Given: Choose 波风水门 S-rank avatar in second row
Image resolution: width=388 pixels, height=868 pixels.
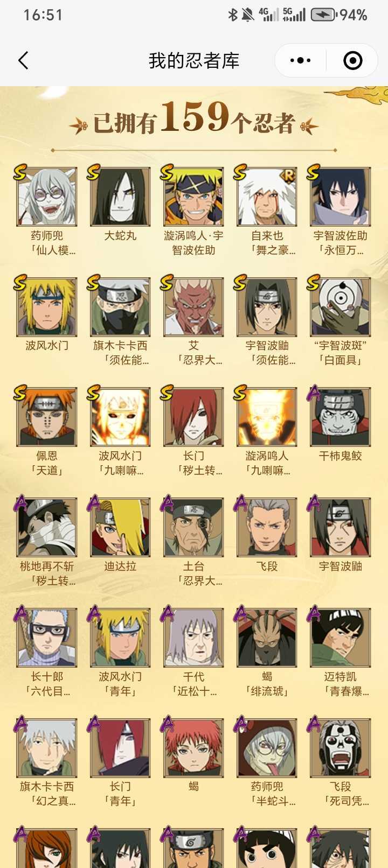Looking at the screenshot, I should click(47, 307).
